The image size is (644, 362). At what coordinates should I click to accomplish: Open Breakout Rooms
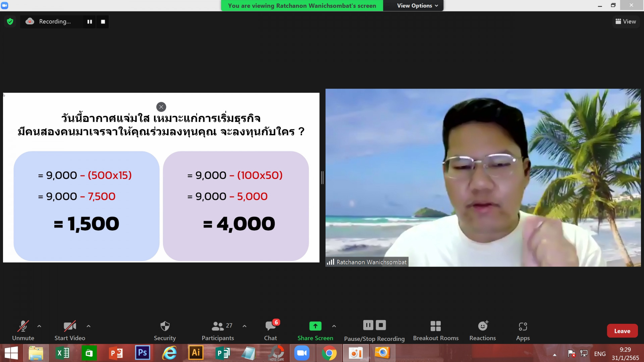coord(436,330)
